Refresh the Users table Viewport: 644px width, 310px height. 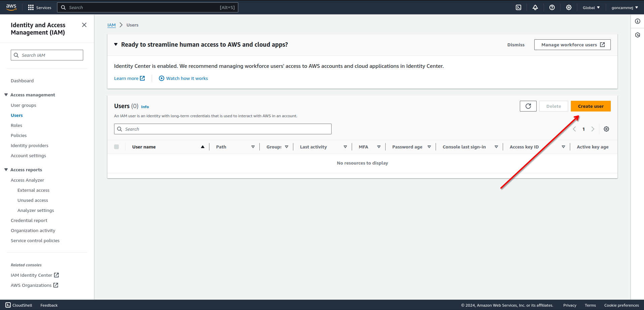528,106
